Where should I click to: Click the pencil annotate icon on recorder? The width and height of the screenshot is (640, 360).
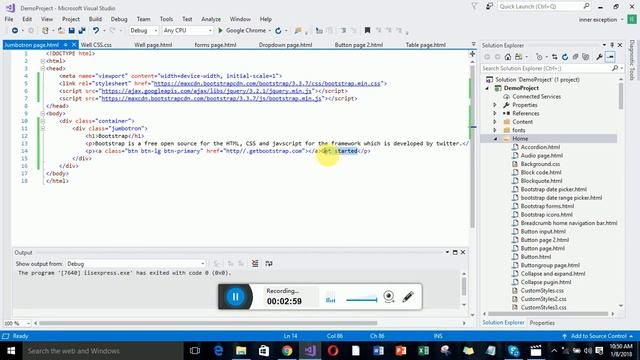(x=408, y=297)
